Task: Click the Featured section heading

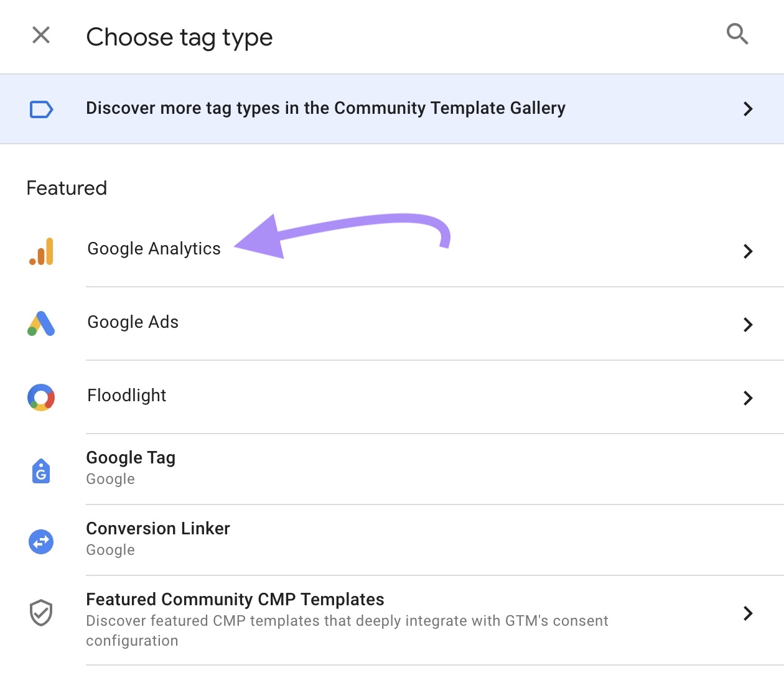Action: tap(66, 188)
